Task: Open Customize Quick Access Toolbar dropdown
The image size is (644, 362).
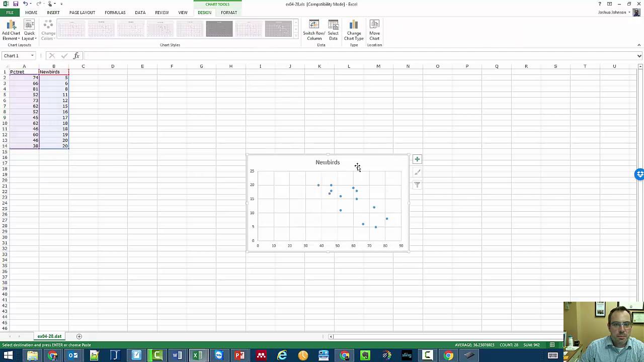Action: [x=61, y=4]
